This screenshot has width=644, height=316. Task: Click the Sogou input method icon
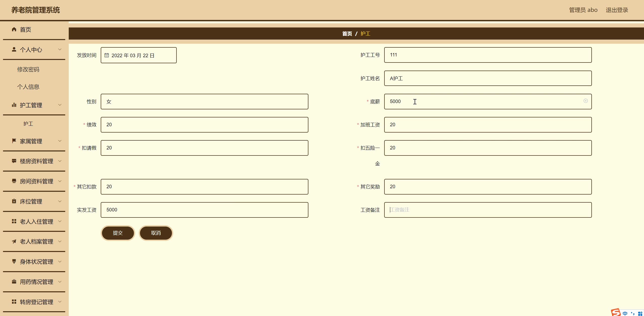coord(616,312)
